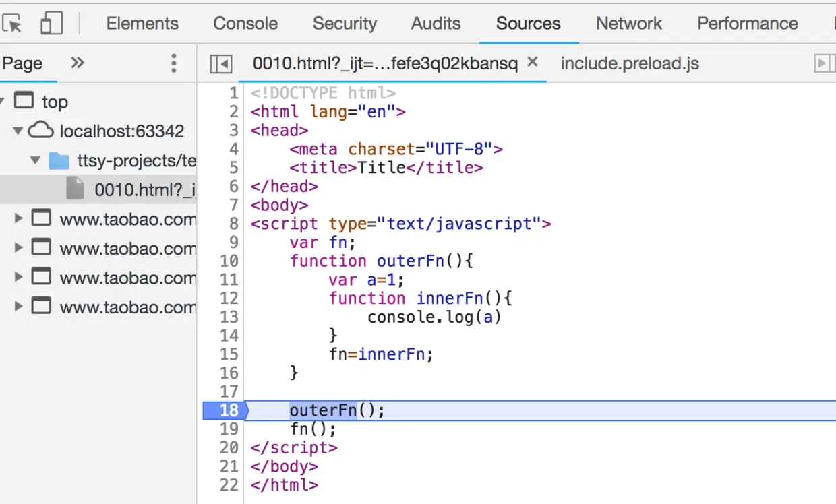The height and width of the screenshot is (504, 836).
Task: Click the fn=innerFn; statement
Action: tap(381, 354)
